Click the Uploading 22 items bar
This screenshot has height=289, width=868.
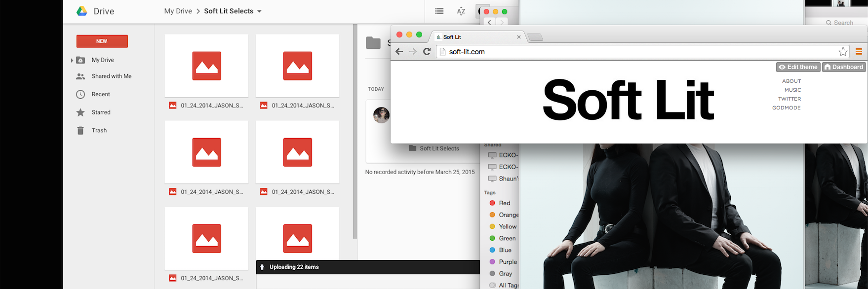[368, 267]
